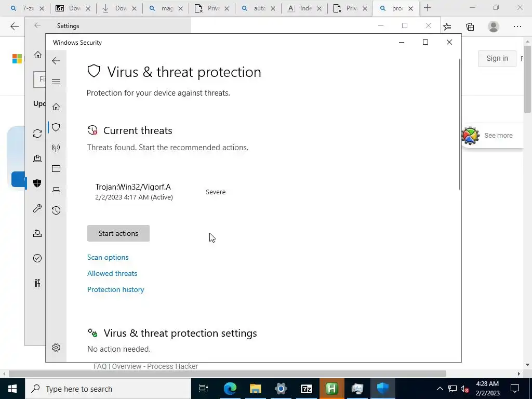
Task: Click Microsoft logo on webpage
Action: tap(17, 59)
